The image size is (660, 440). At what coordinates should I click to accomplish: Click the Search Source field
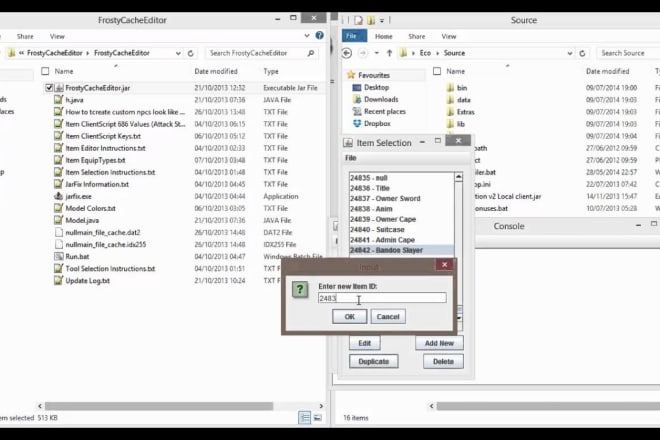628,53
